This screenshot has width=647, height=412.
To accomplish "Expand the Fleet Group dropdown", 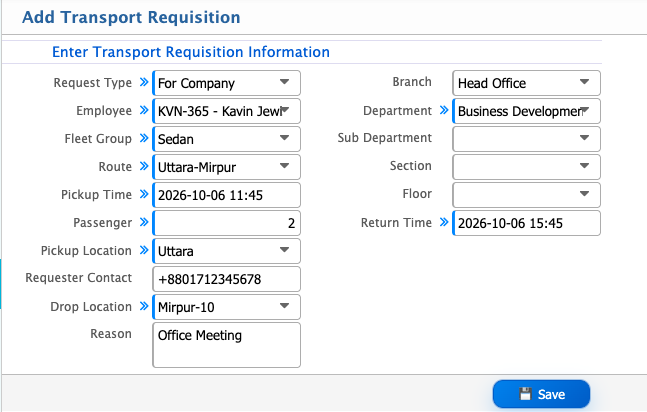I will tap(227, 139).
